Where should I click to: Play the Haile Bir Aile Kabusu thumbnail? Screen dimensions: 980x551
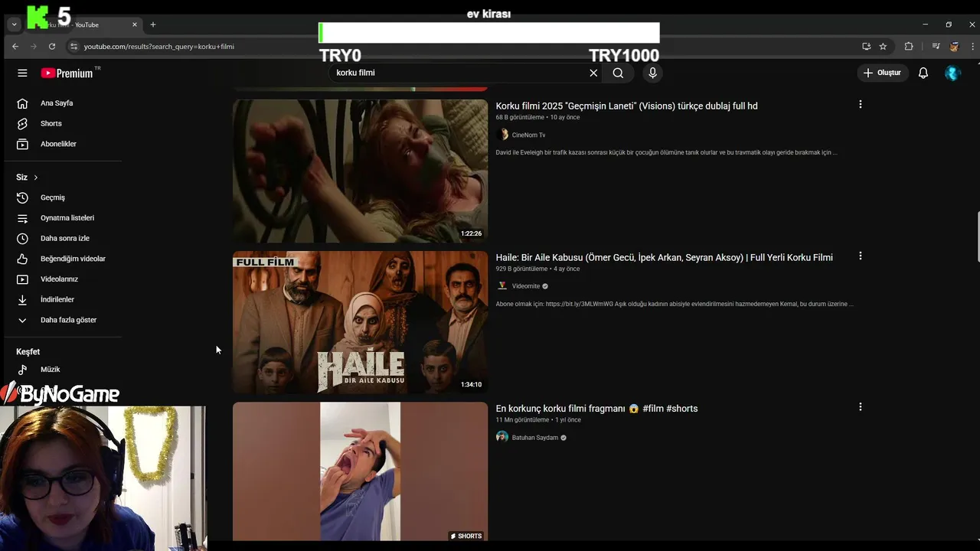[360, 322]
